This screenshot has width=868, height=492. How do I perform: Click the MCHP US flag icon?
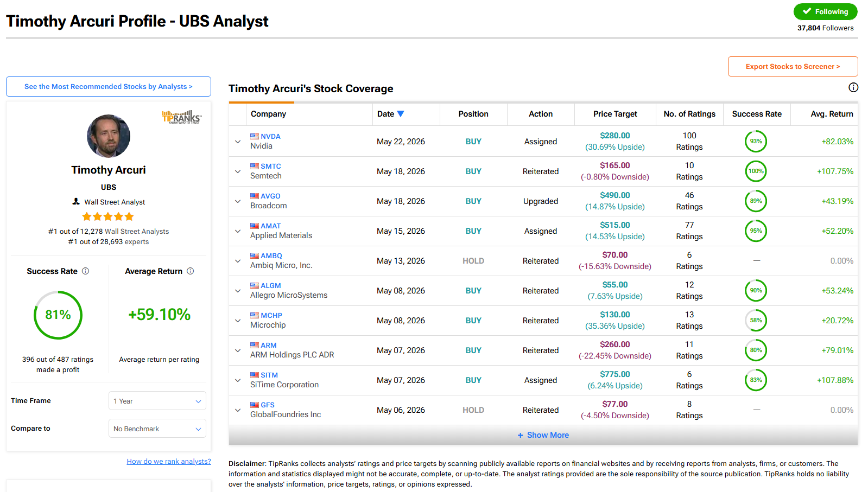coord(255,315)
